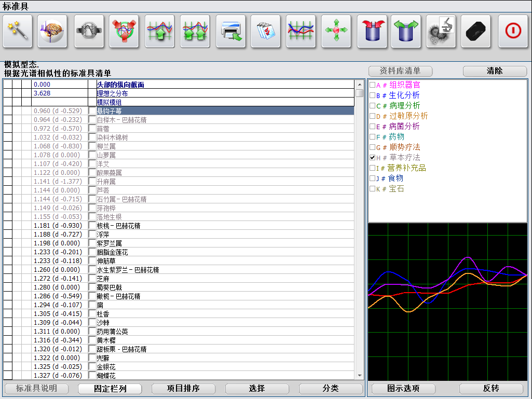Open the brain analysis toolbar icon
This screenshot has height=399, width=532.
coord(52,31)
